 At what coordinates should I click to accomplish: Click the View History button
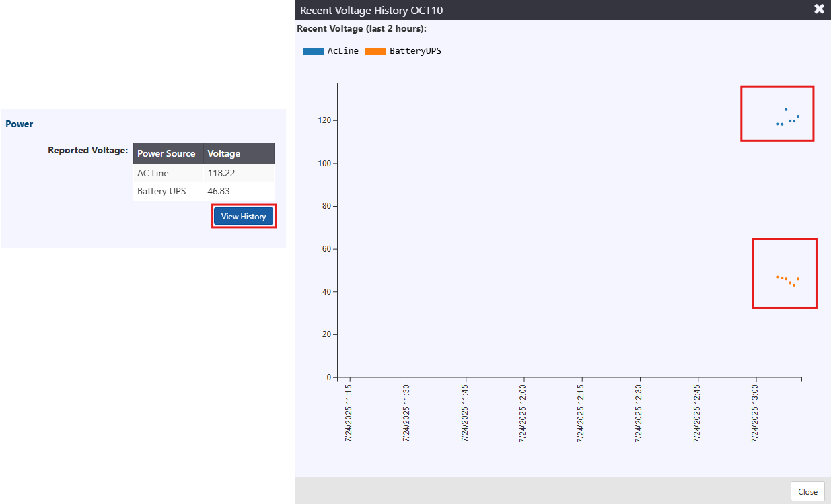pyautogui.click(x=244, y=217)
